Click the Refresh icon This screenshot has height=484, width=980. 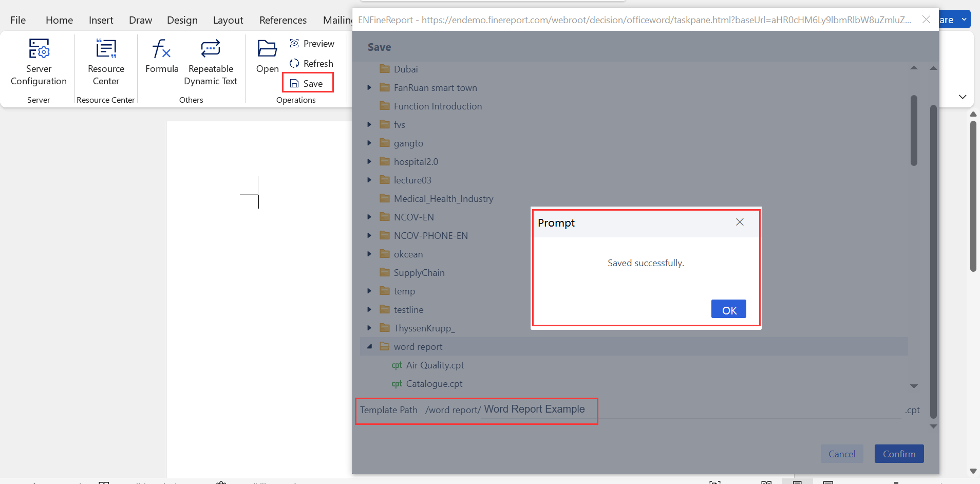(312, 63)
